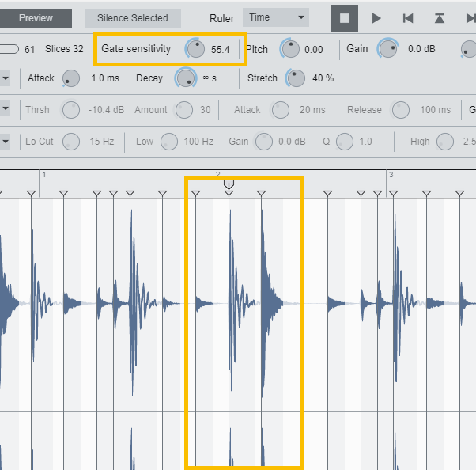476x470 pixels.
Task: Expand the dropdown left of Lo Cut
Action: (x=5, y=142)
